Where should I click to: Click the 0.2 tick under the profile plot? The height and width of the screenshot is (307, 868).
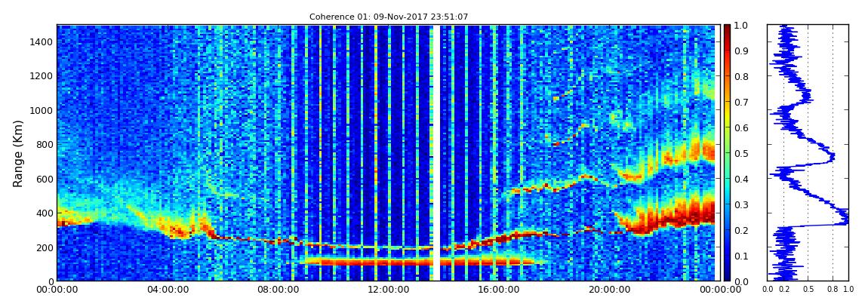click(x=784, y=290)
